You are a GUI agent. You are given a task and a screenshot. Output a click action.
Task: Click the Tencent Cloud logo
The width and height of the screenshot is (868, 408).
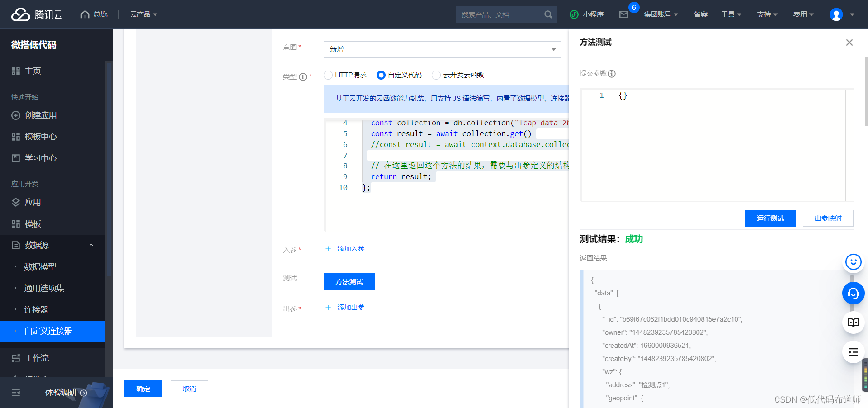coord(37,14)
